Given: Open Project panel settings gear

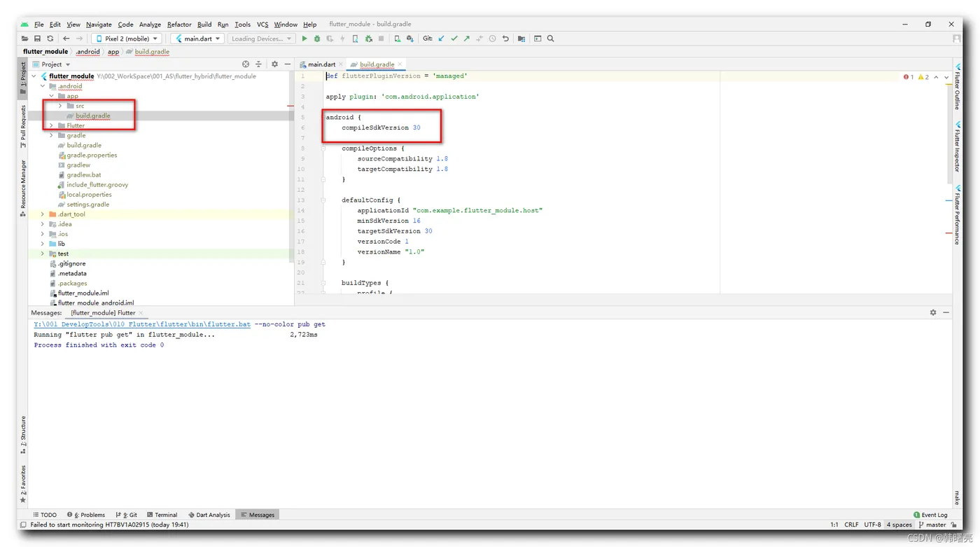Looking at the screenshot, I should (x=274, y=64).
